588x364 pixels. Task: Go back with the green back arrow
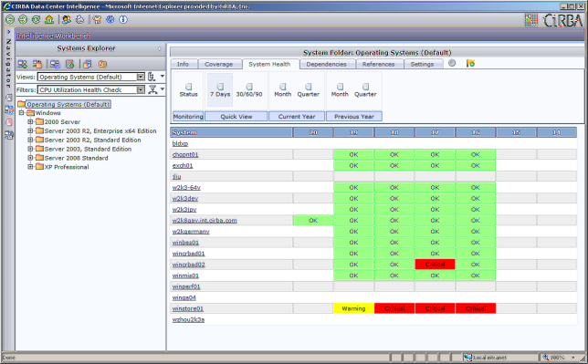(10, 19)
